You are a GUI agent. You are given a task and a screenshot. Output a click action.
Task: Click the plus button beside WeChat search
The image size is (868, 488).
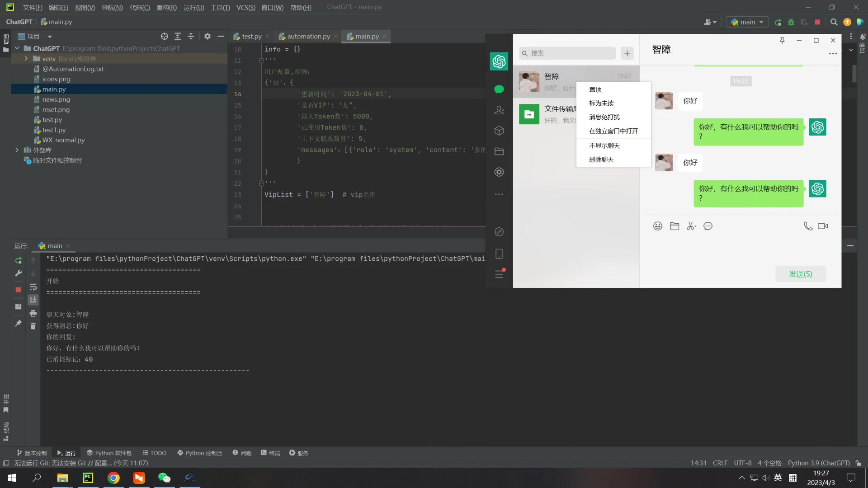[627, 53]
